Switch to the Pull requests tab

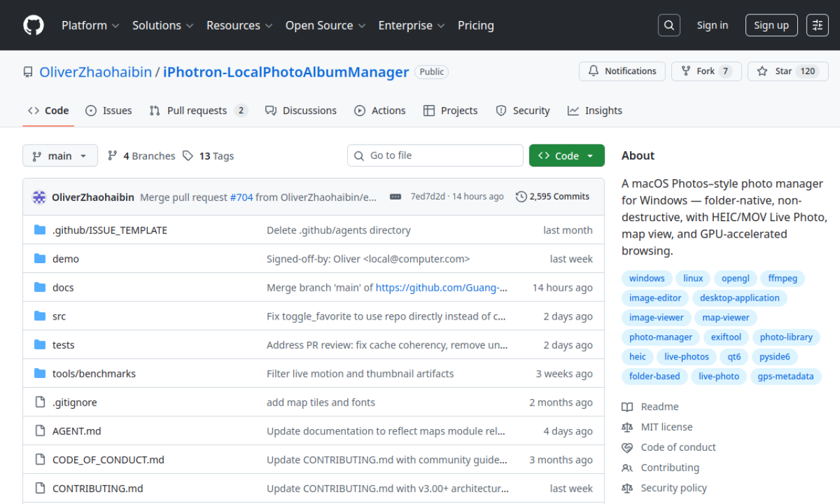click(x=198, y=111)
